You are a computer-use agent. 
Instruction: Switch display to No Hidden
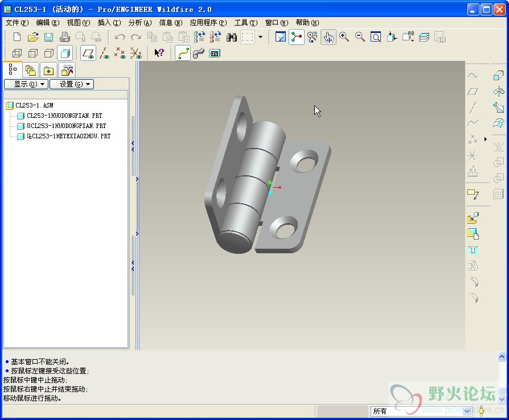[49, 53]
